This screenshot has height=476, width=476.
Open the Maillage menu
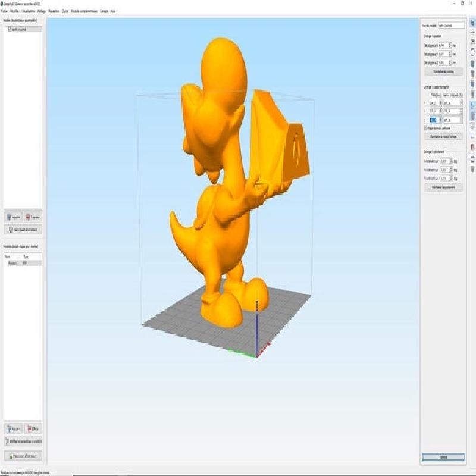(x=41, y=11)
